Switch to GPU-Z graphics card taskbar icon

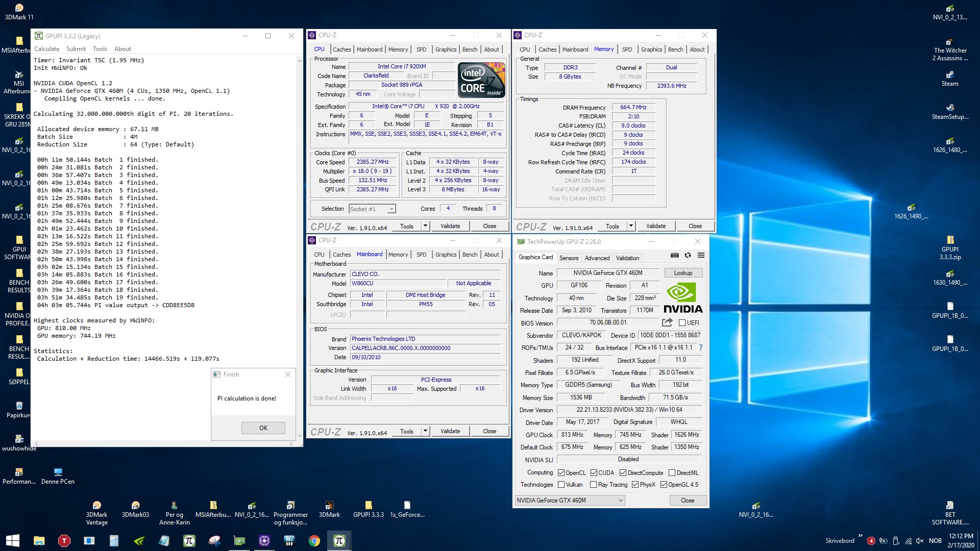pos(239,541)
